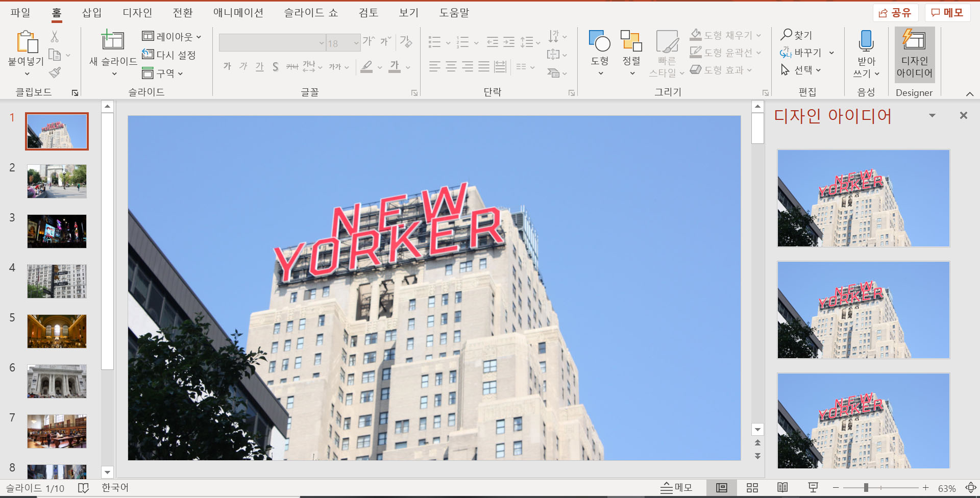Open the font name combo box
980x498 pixels.
pos(272,43)
